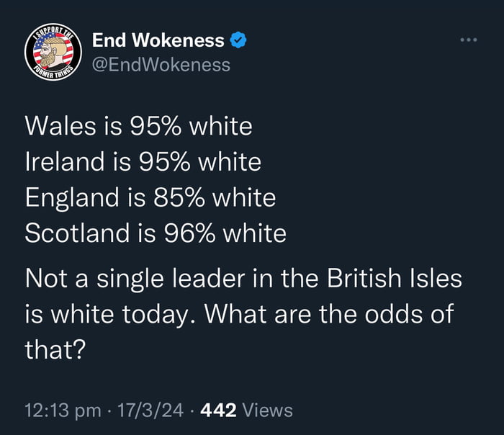Click the 85% figure in the tweet
Viewport: 504px width, 435px height.
coord(172,197)
